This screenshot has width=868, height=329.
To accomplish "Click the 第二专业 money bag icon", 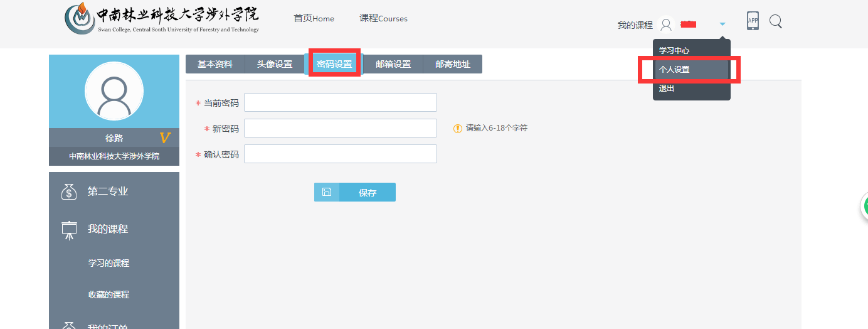I will click(69, 191).
